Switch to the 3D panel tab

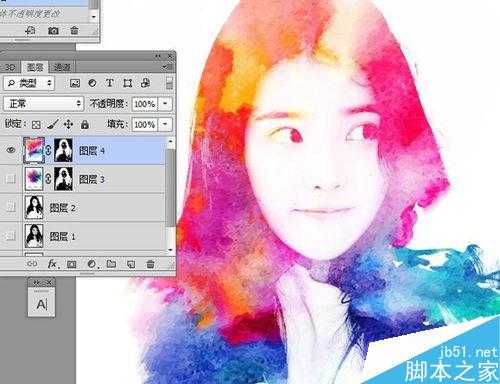tap(10, 67)
